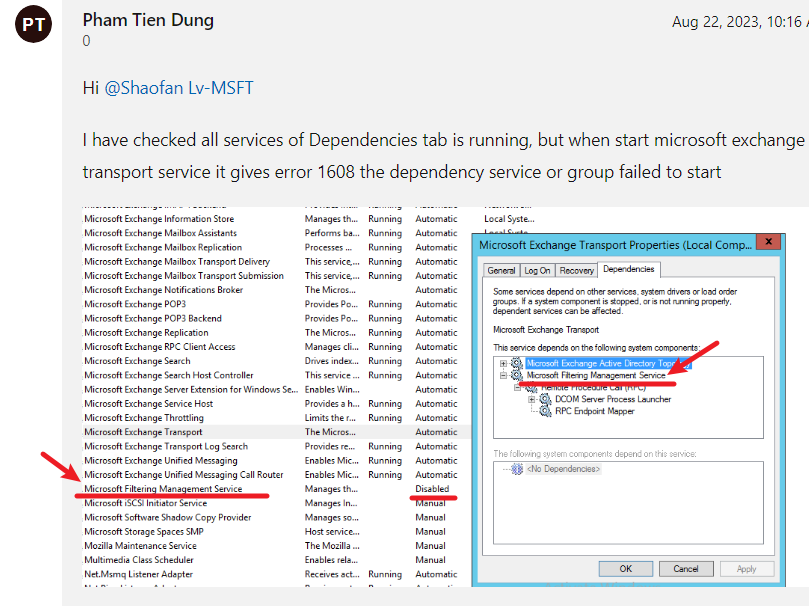Select the Microsoft Exchange POP3 service
Image resolution: width=809 pixels, height=606 pixels.
[135, 304]
